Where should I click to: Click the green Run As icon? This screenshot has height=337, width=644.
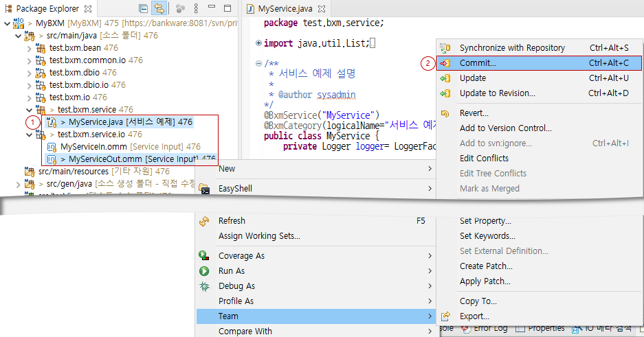(x=203, y=271)
